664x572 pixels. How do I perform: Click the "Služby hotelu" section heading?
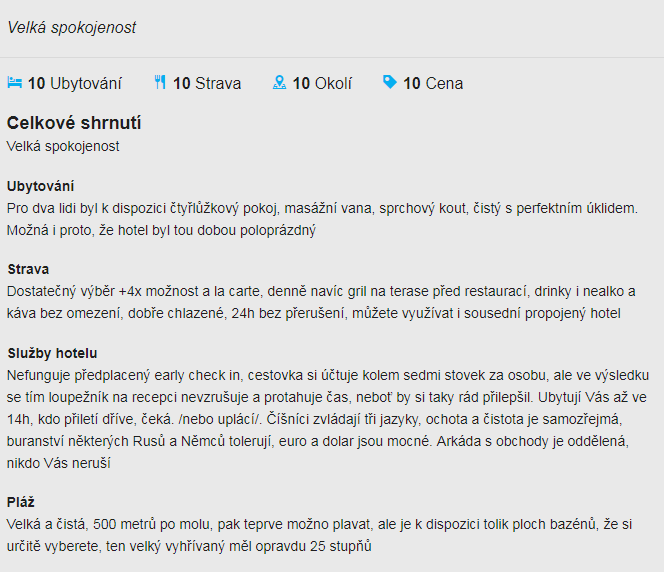51,353
